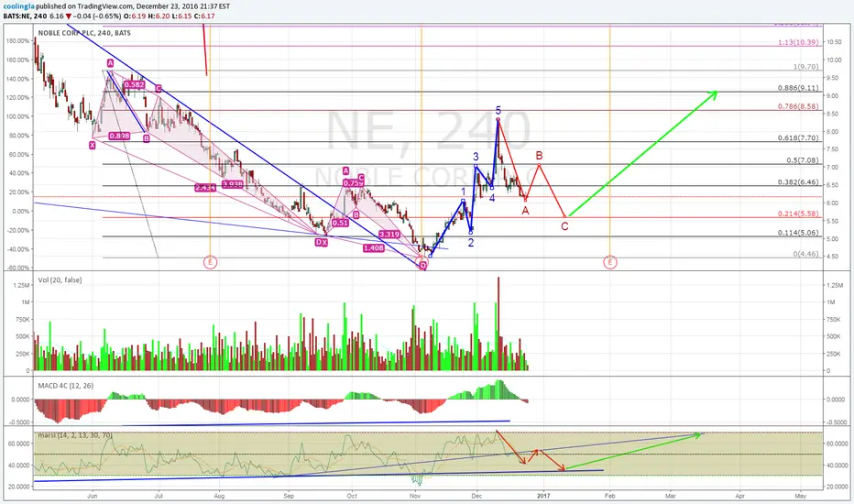The height and width of the screenshot is (504, 854).
Task: Click the pink DX pattern point label
Action: click(x=322, y=243)
